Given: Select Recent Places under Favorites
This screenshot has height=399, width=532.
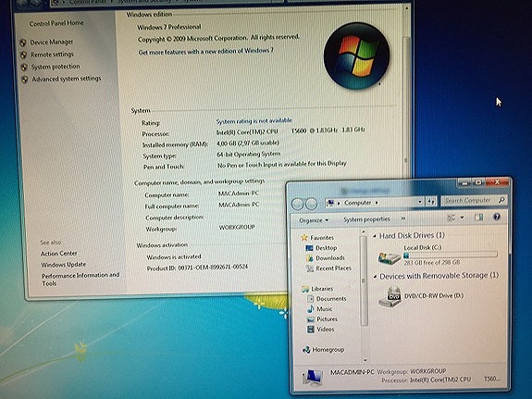Looking at the screenshot, I should click(333, 268).
